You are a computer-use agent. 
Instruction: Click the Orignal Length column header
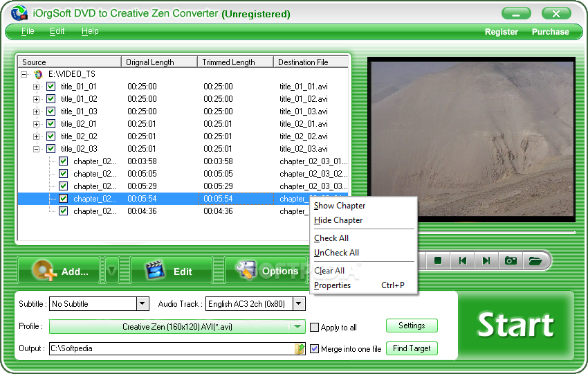tap(159, 62)
